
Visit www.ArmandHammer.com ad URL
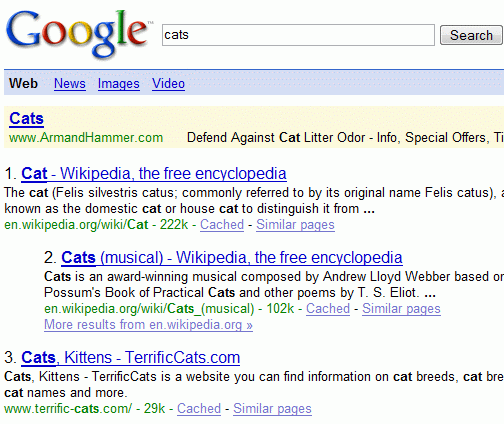(86, 138)
